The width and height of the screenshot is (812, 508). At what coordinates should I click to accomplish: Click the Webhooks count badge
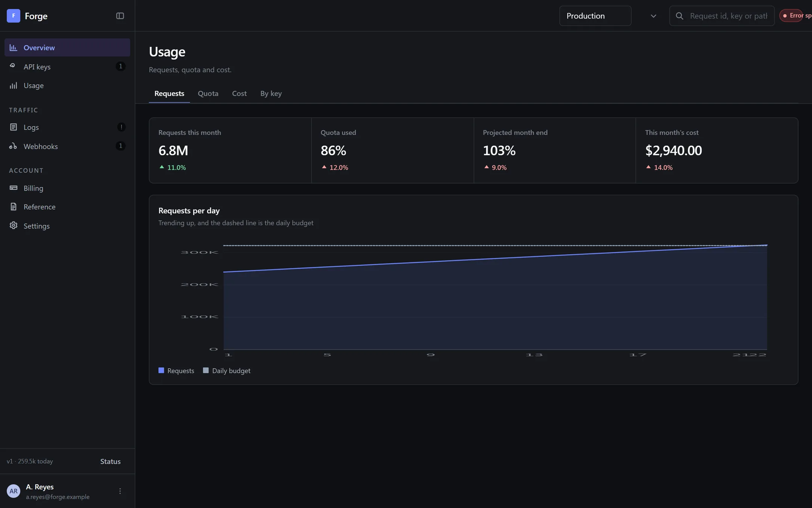click(120, 146)
